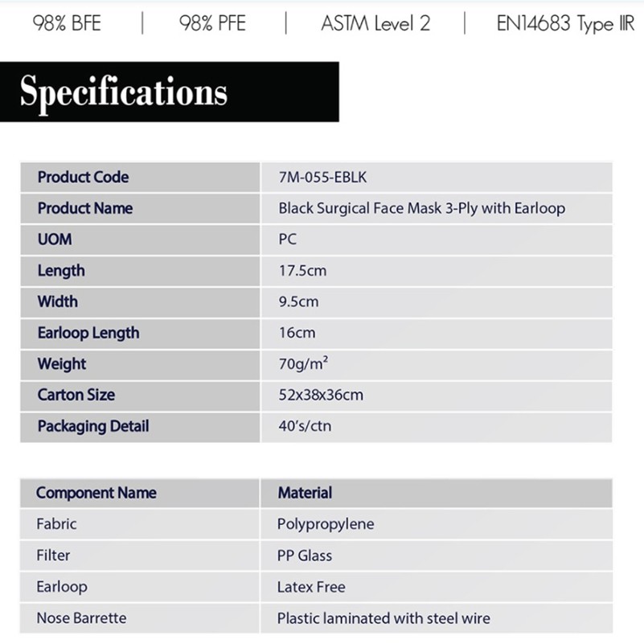The width and height of the screenshot is (644, 644).
Task: Select the Black Surgical Face Mask name cell
Action: click(421, 208)
